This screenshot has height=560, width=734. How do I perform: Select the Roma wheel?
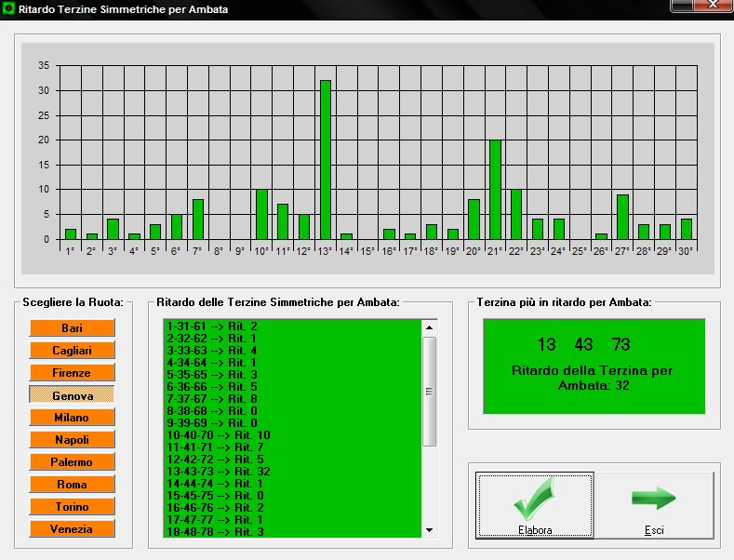point(72,485)
